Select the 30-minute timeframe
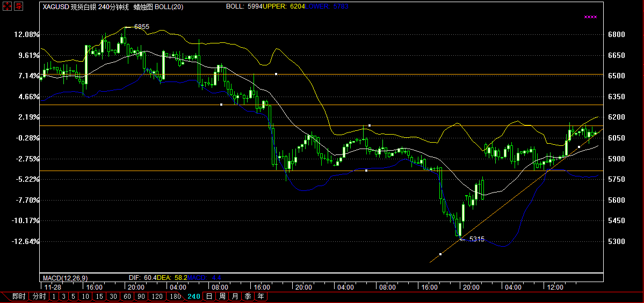Screen dimensions: 644x303 pyautogui.click(x=113, y=296)
